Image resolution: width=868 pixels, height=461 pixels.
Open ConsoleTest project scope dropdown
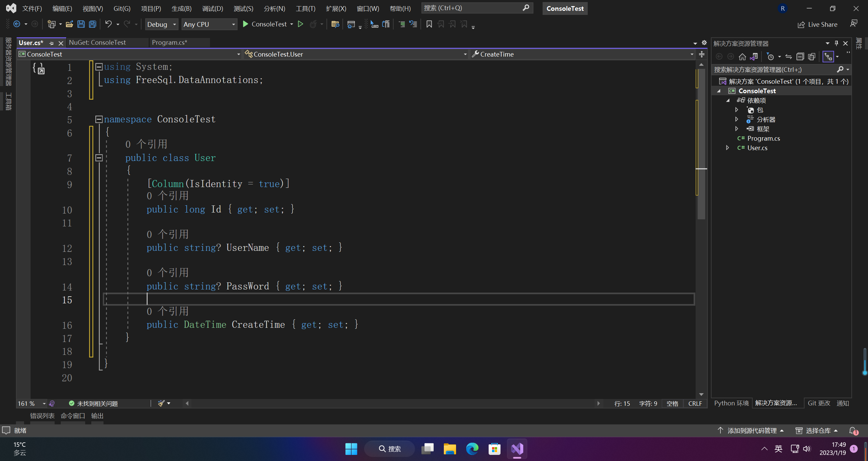pyautogui.click(x=129, y=54)
